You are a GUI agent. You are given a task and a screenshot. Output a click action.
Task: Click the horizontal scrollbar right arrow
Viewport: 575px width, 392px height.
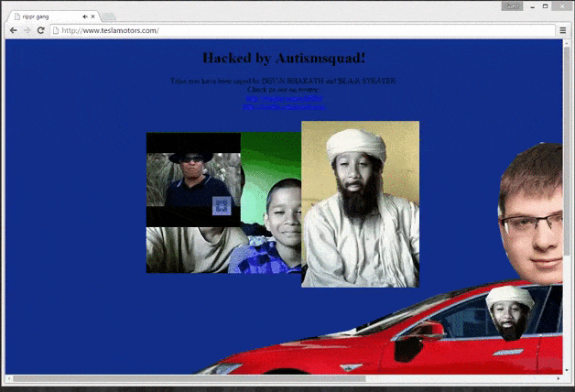coord(559,378)
